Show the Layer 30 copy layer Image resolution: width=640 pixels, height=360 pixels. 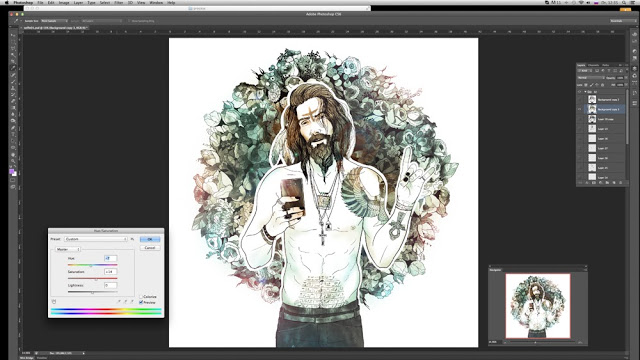click(x=580, y=119)
